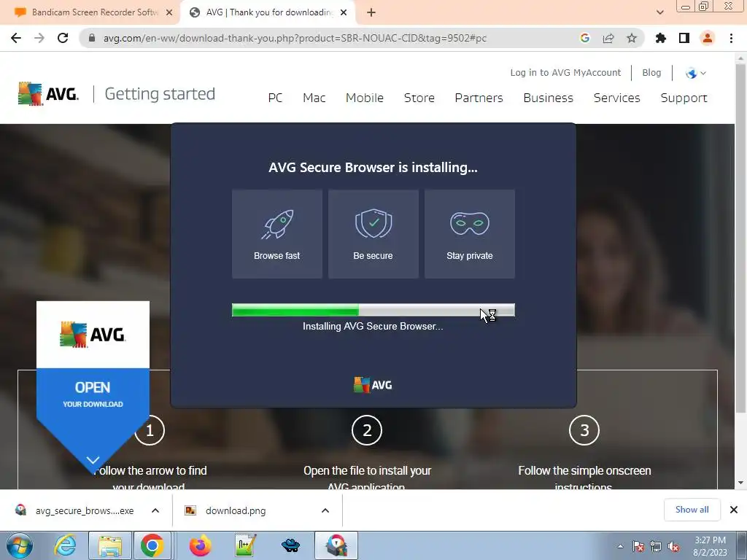Click the AVG logo in installer dialog
747x560 pixels.
tap(373, 385)
